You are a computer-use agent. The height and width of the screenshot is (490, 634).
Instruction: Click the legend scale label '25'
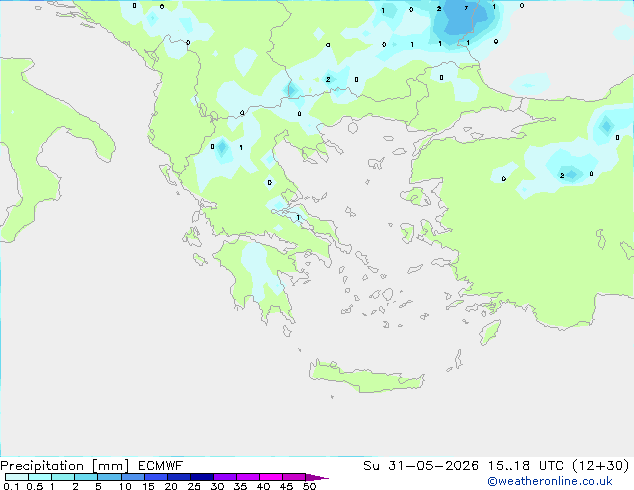coord(194,486)
